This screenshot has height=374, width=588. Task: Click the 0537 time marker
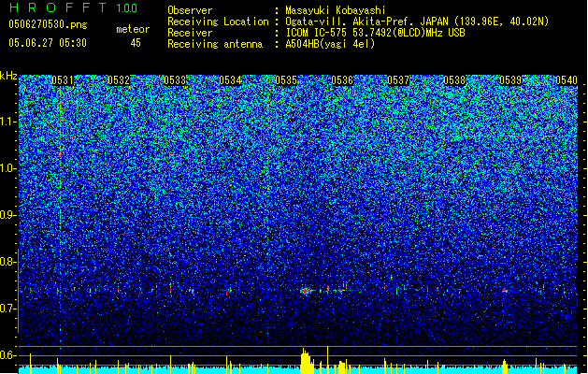pyautogui.click(x=398, y=80)
